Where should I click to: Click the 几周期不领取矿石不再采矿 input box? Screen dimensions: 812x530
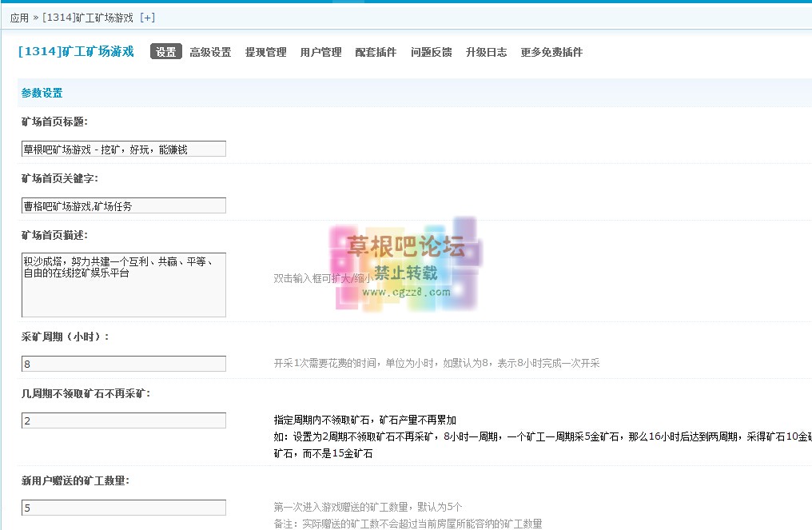coord(124,420)
